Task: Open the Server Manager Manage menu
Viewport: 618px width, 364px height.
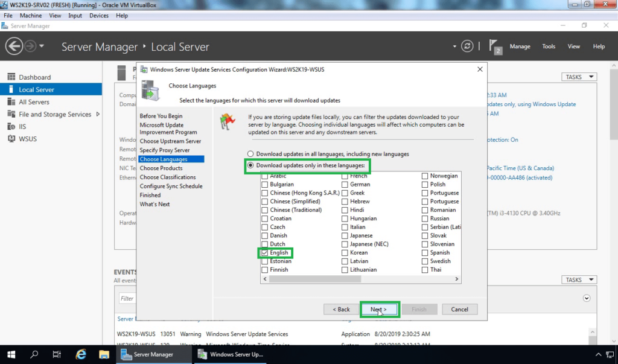Action: pyautogui.click(x=520, y=46)
